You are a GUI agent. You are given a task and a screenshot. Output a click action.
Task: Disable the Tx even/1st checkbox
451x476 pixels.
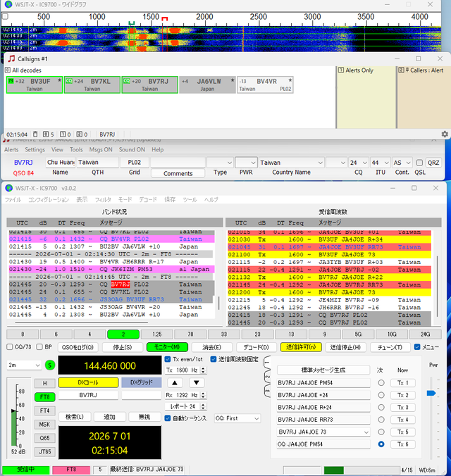[168, 359]
